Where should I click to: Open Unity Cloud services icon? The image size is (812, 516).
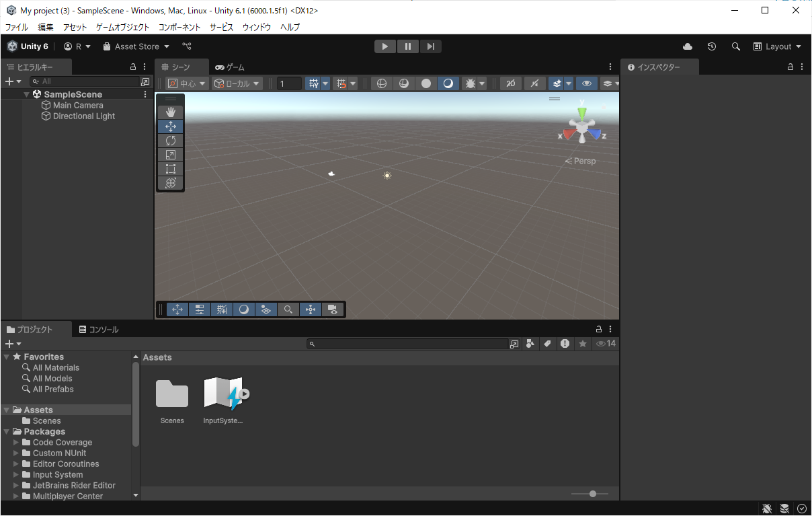click(688, 46)
